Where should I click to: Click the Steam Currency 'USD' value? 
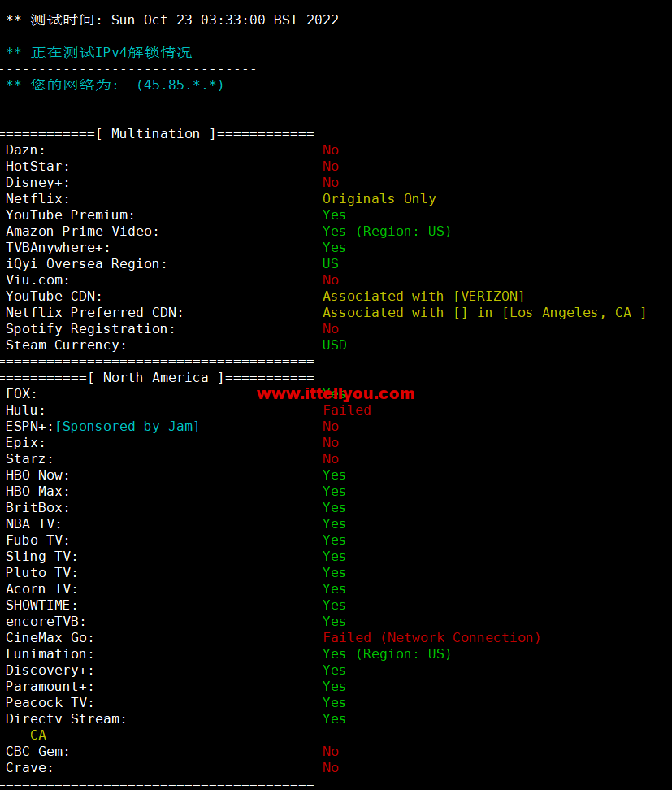[334, 345]
